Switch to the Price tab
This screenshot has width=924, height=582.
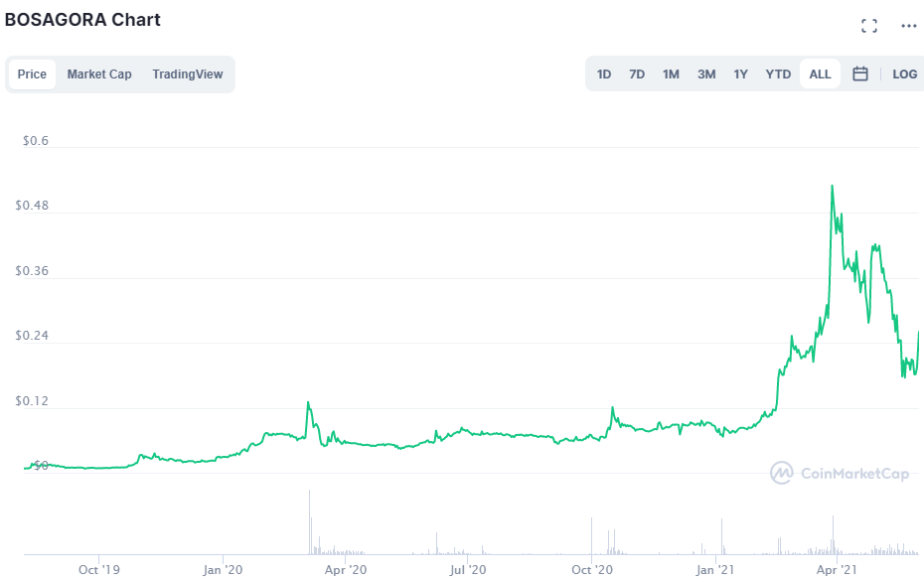32,74
